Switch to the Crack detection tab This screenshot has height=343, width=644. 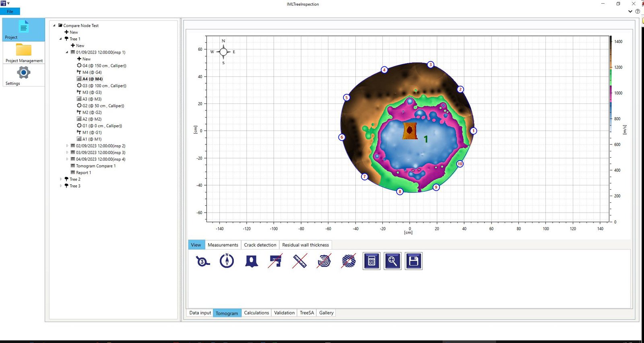coord(260,245)
